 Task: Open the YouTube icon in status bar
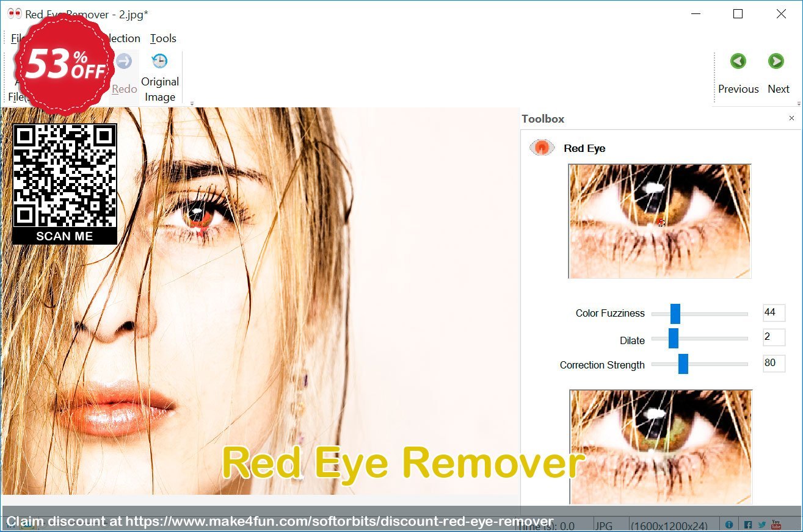776,525
